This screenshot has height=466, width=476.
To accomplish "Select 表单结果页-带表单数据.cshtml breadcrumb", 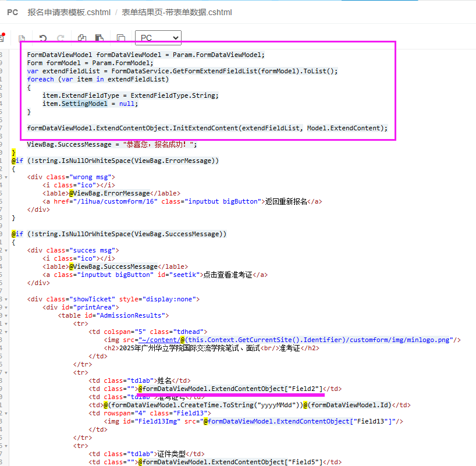I will pyautogui.click(x=177, y=12).
